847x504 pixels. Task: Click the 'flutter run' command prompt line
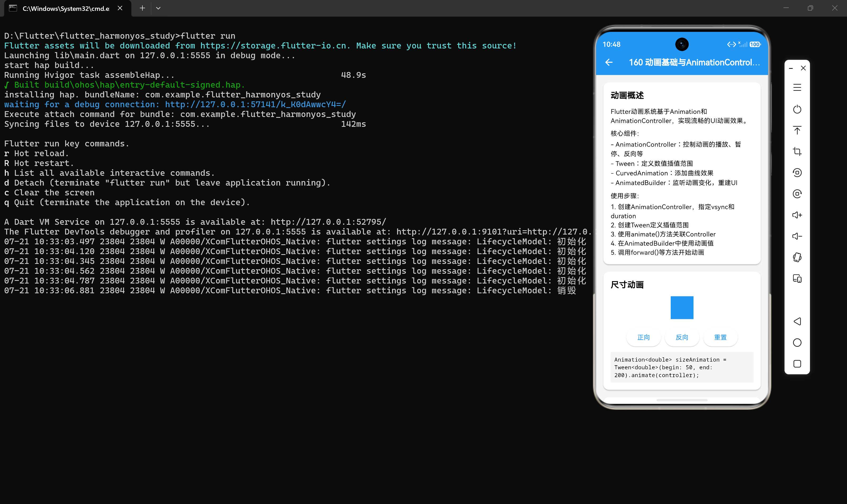click(120, 36)
